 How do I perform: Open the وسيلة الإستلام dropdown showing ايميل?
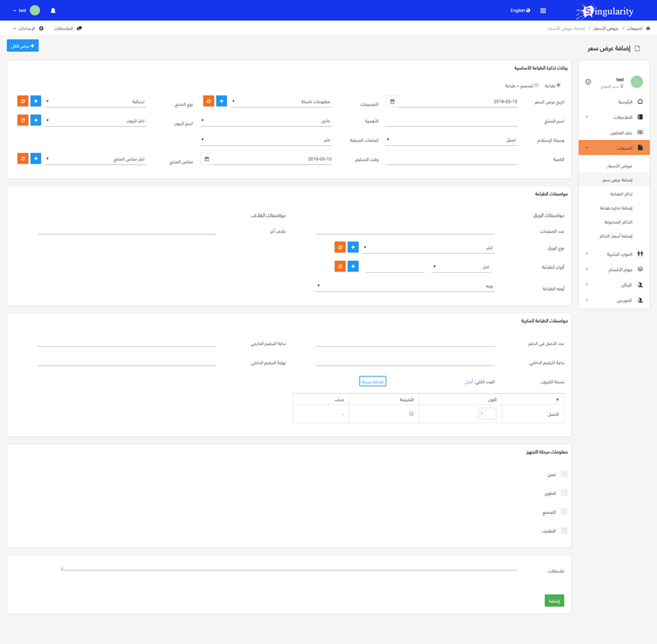point(452,140)
